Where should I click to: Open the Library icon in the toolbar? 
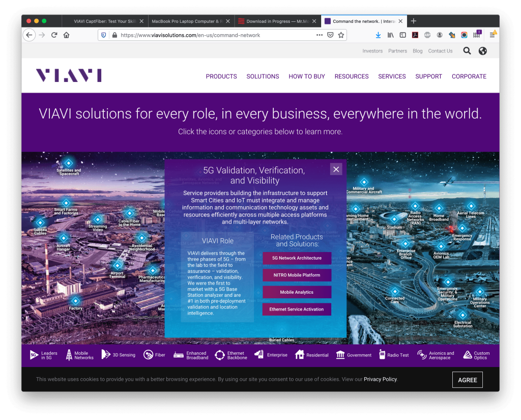click(390, 35)
